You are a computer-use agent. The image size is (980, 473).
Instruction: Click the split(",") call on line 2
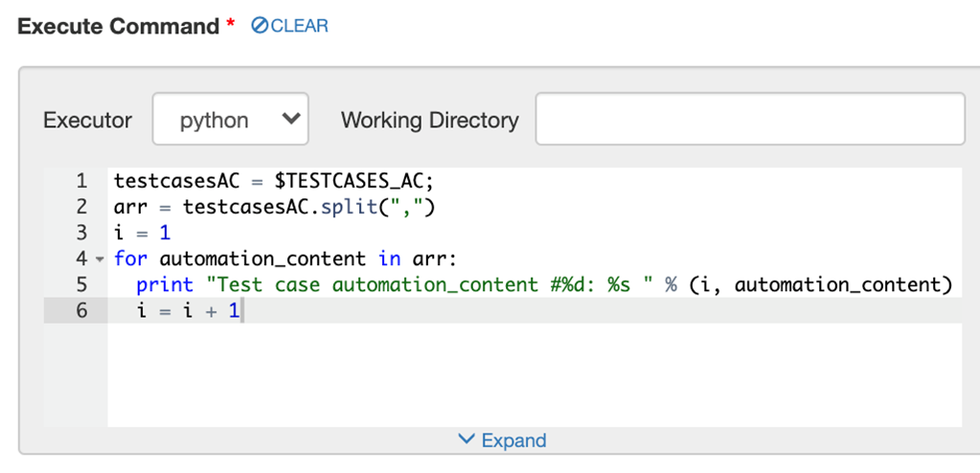point(383,207)
